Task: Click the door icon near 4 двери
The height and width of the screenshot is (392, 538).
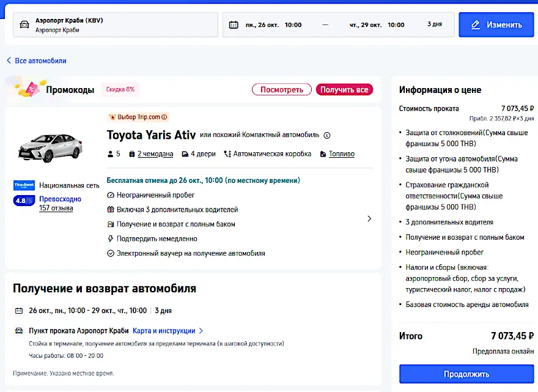Action: tap(185, 154)
